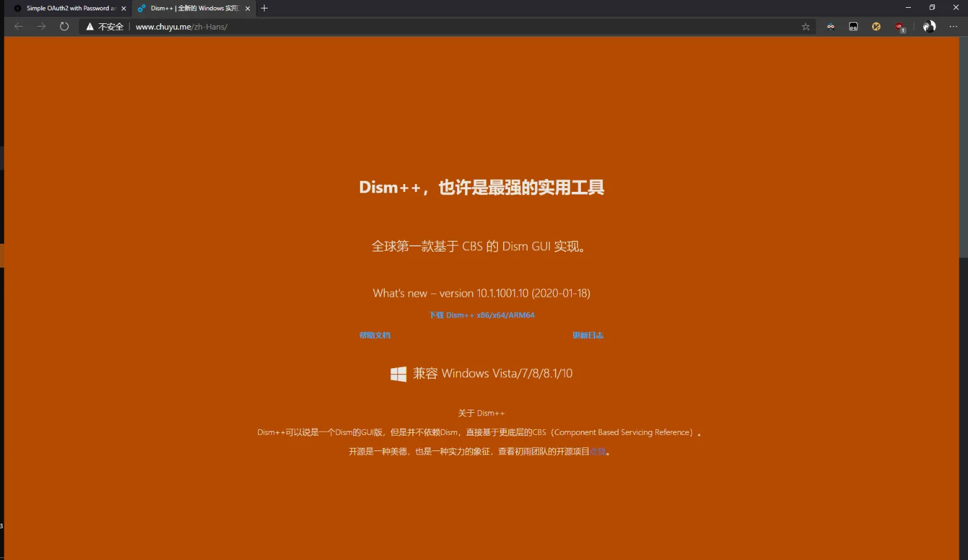Click the Windows logo beside 兼容 Windows

pos(398,374)
